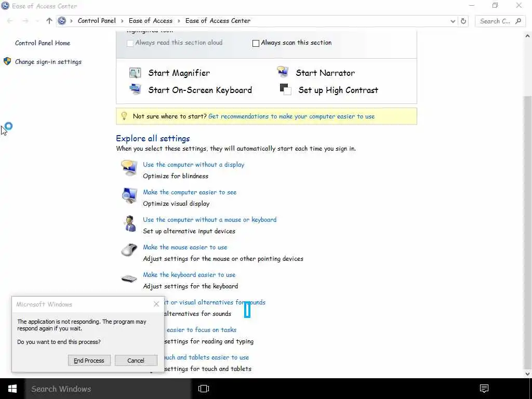Click the Start Narrator icon
532x399 pixels.
coord(282,72)
